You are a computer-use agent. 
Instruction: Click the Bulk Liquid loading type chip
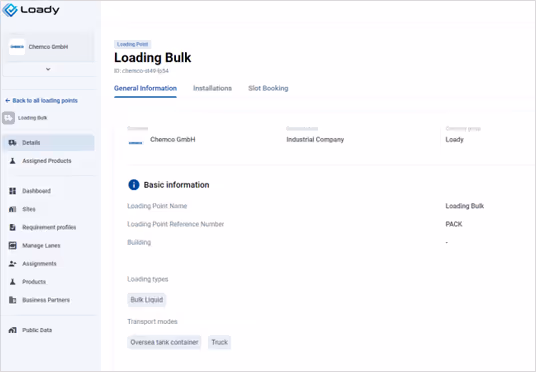(147, 300)
